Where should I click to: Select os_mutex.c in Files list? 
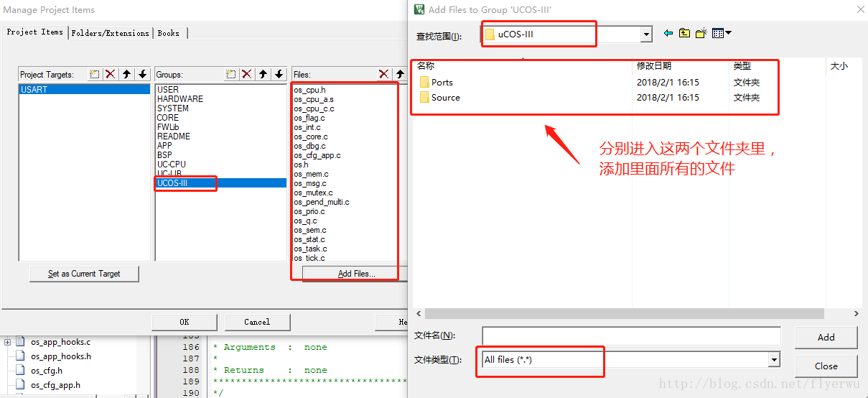[313, 193]
